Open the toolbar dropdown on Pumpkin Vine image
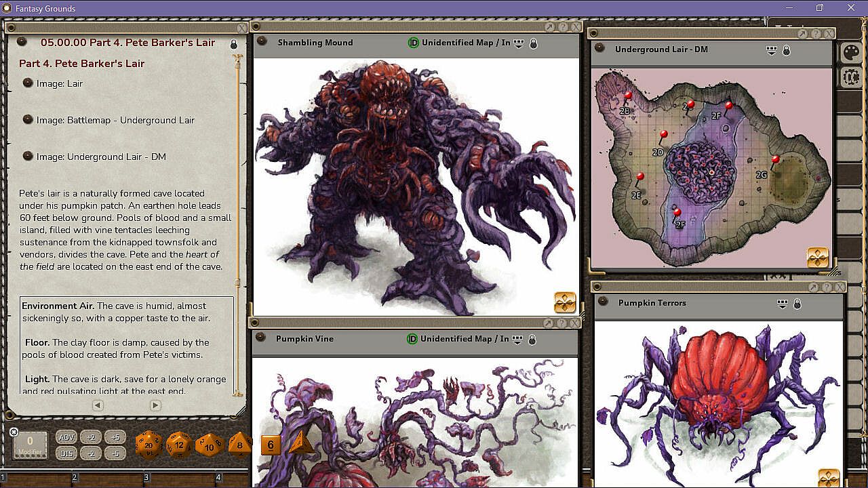Screen dimensions: 868x488 coord(518,340)
